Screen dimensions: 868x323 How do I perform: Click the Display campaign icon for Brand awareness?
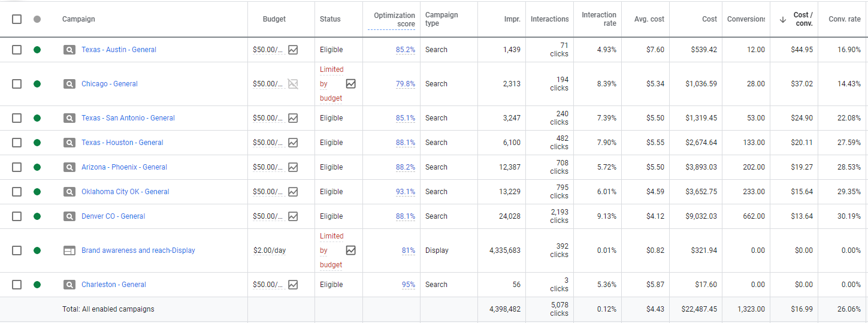tap(69, 250)
